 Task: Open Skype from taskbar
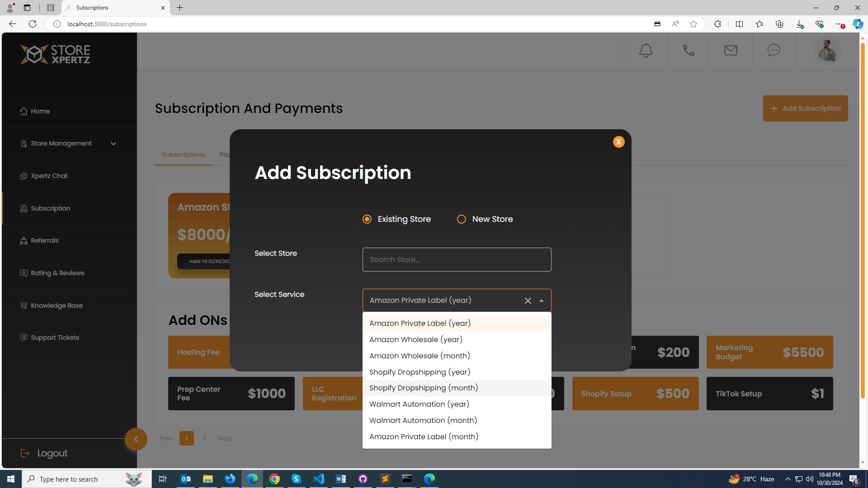coord(297,479)
